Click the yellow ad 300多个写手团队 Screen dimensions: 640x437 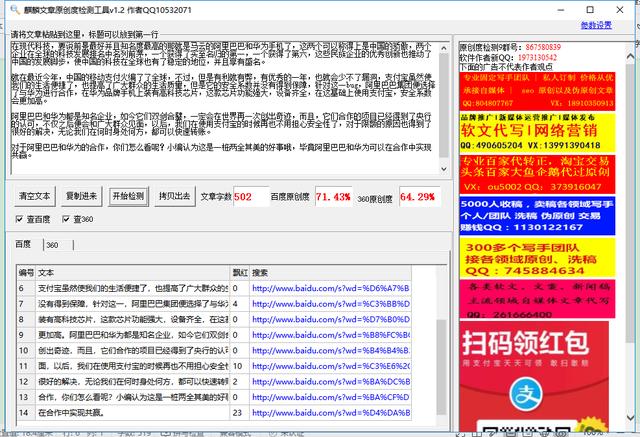tap(537, 258)
